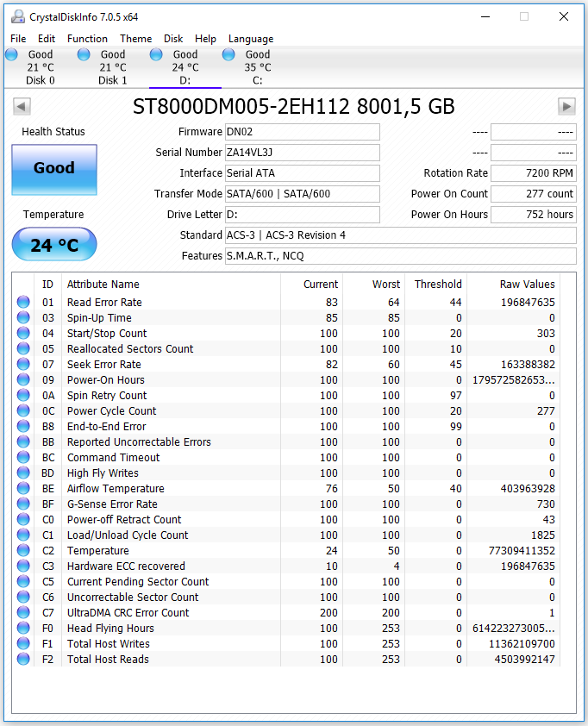588x726 pixels.
Task: Open the Edit menu
Action: tap(47, 39)
